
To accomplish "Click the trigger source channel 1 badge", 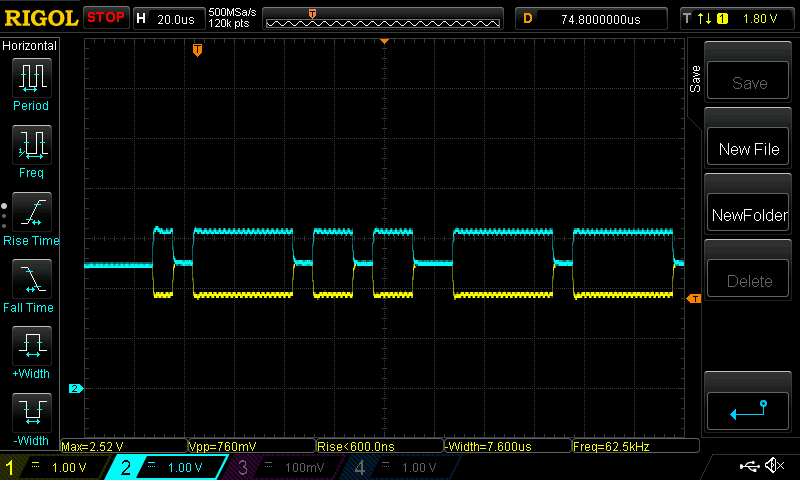I will coord(722,19).
